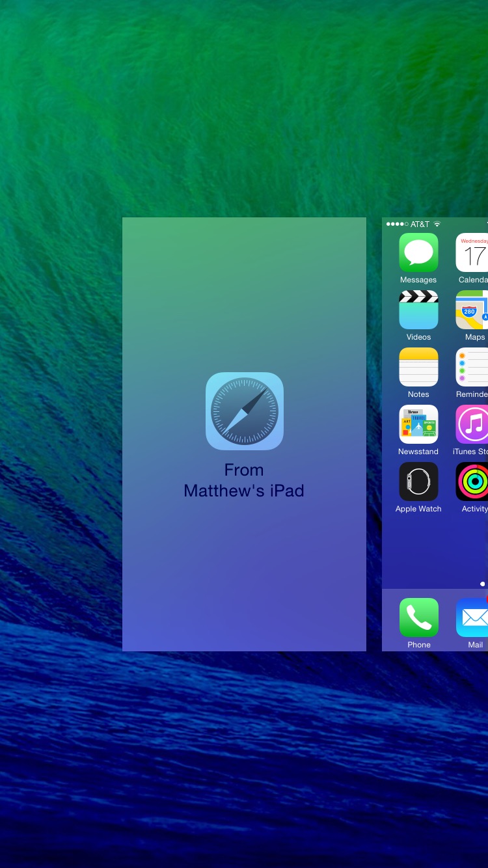Tap the "Apple Watch" label
The width and height of the screenshot is (488, 868).
[x=418, y=509]
